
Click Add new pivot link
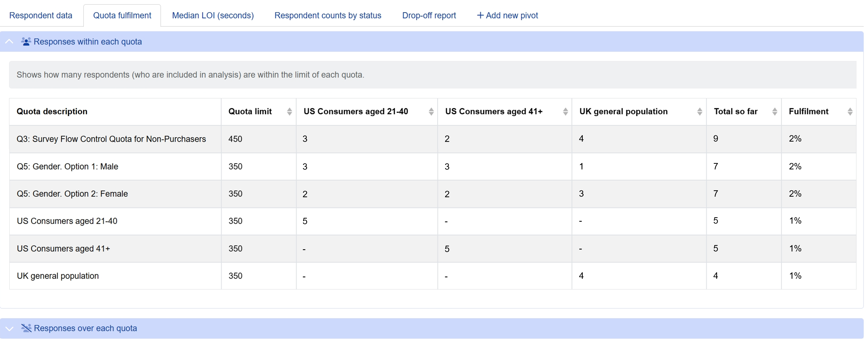(507, 16)
